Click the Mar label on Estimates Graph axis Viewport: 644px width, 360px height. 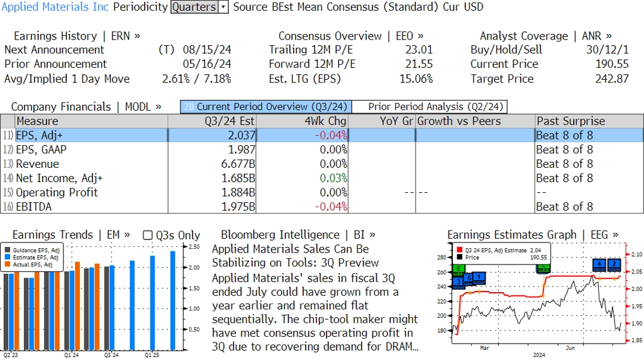(x=484, y=348)
